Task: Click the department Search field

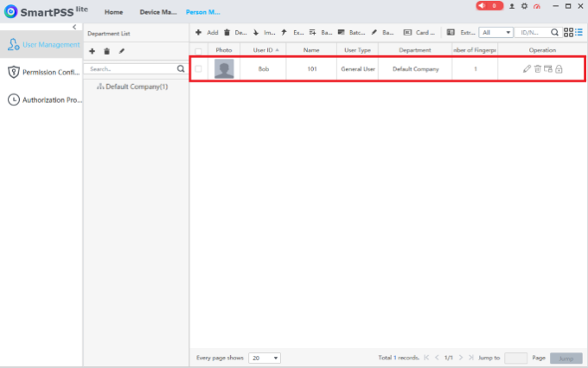Action: pos(130,68)
